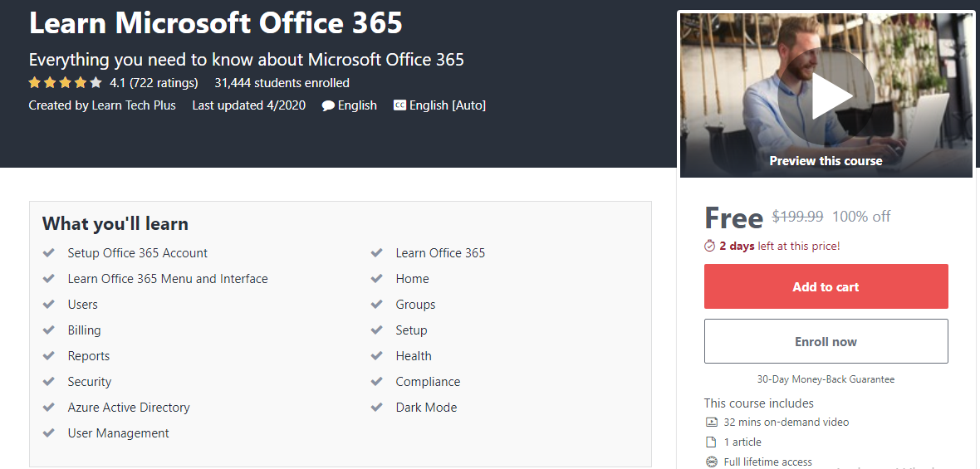The width and height of the screenshot is (980, 469).
Task: Click the Preview this course label
Action: pyautogui.click(x=826, y=161)
